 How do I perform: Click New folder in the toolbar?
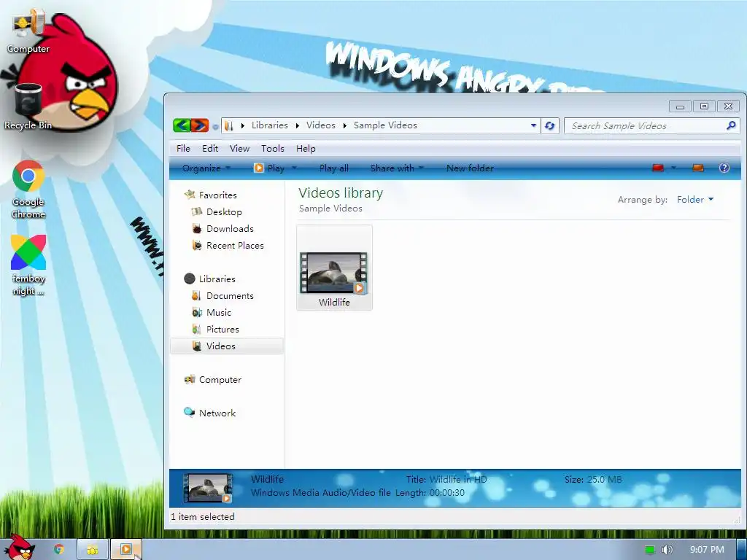click(x=470, y=168)
